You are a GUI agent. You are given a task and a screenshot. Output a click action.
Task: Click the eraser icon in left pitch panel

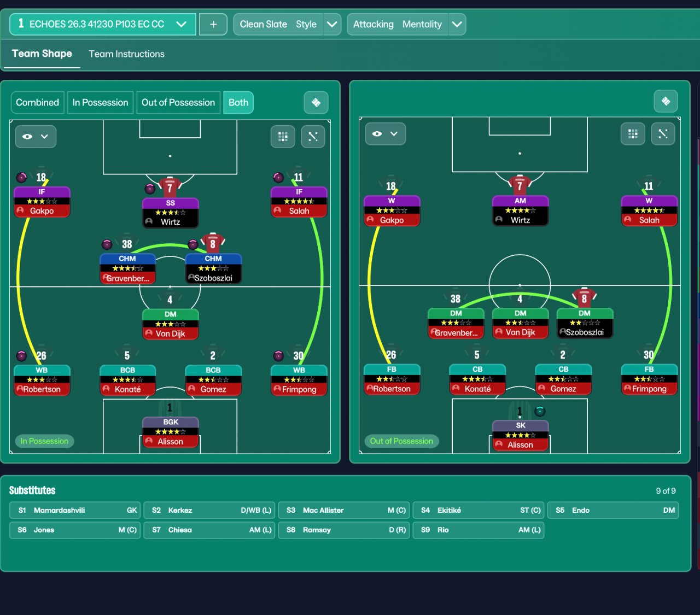coord(316,102)
